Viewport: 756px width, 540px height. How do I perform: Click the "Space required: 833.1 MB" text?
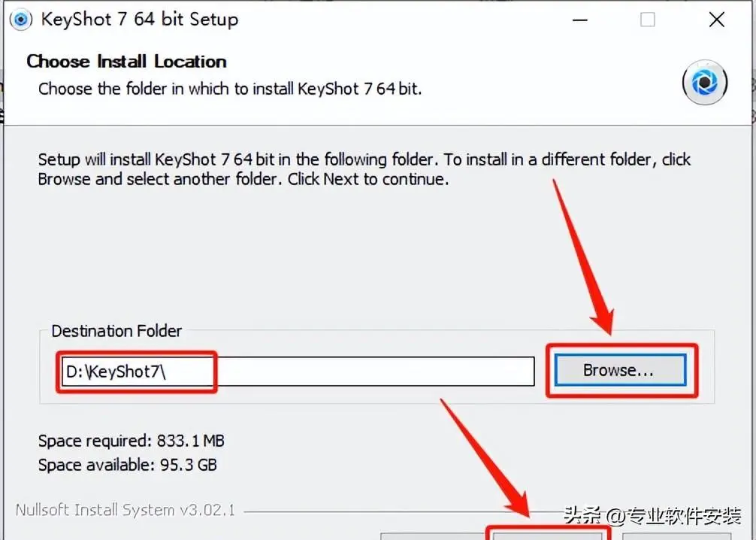click(132, 441)
